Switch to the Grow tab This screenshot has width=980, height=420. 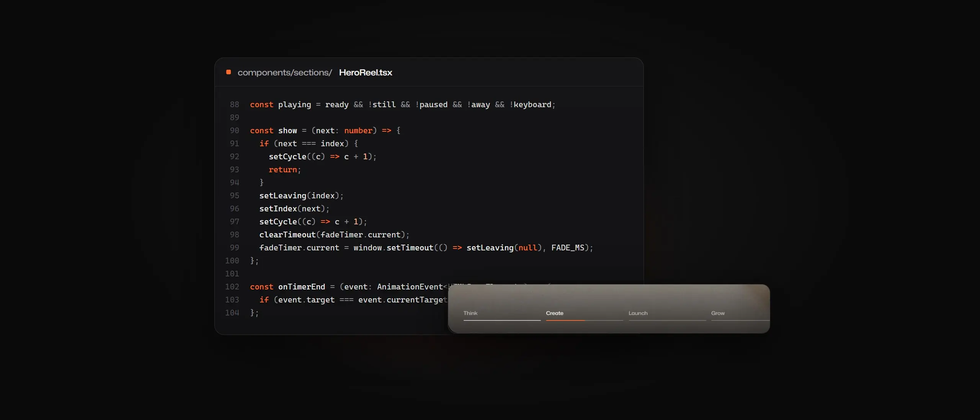pyautogui.click(x=718, y=313)
